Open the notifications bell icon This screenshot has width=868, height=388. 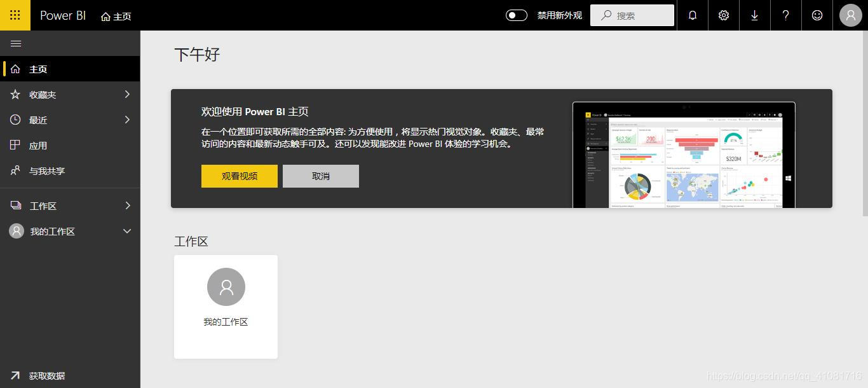[x=693, y=15]
